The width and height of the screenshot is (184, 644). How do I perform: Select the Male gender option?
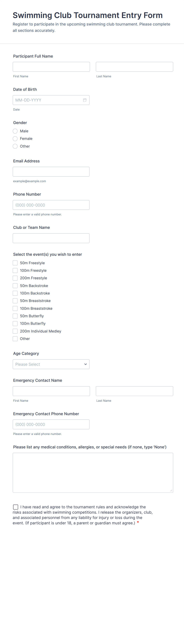click(x=15, y=131)
